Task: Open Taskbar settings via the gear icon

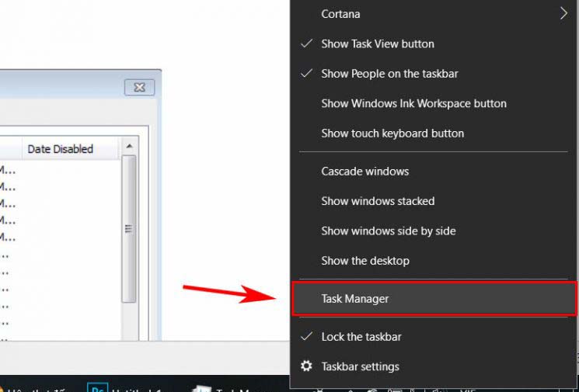Action: coord(306,366)
